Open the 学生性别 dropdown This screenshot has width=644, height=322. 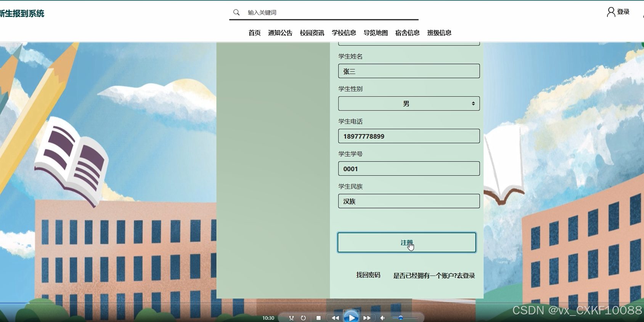(x=409, y=104)
